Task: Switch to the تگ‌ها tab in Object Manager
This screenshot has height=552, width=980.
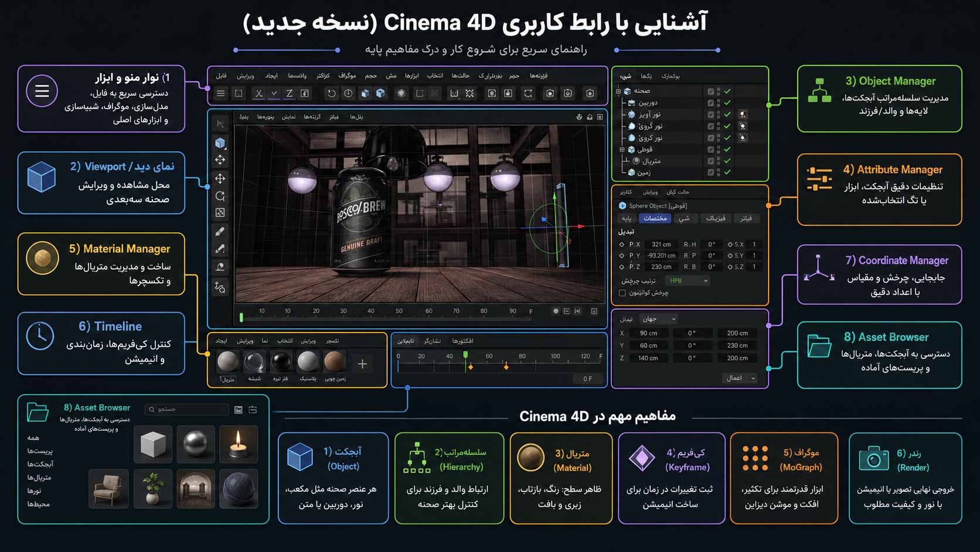Action: [646, 76]
